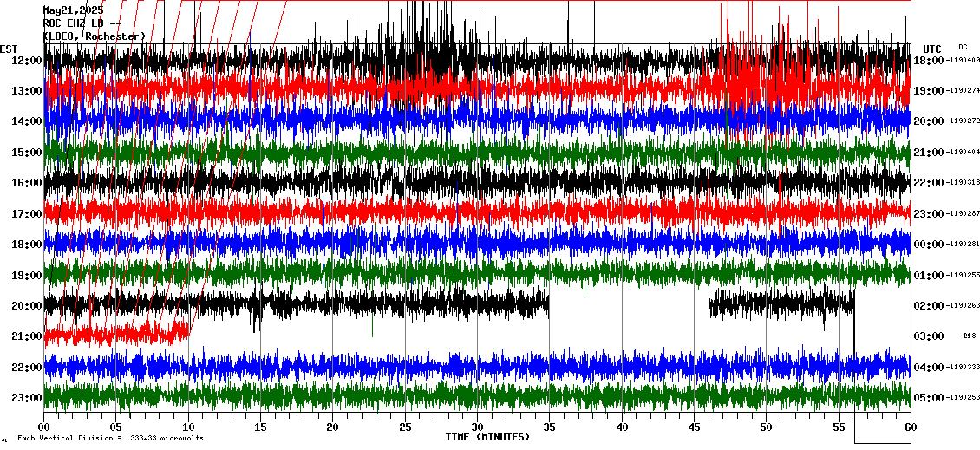The image size is (980, 450).
Task: Click the DC column heading
Action: click(963, 47)
